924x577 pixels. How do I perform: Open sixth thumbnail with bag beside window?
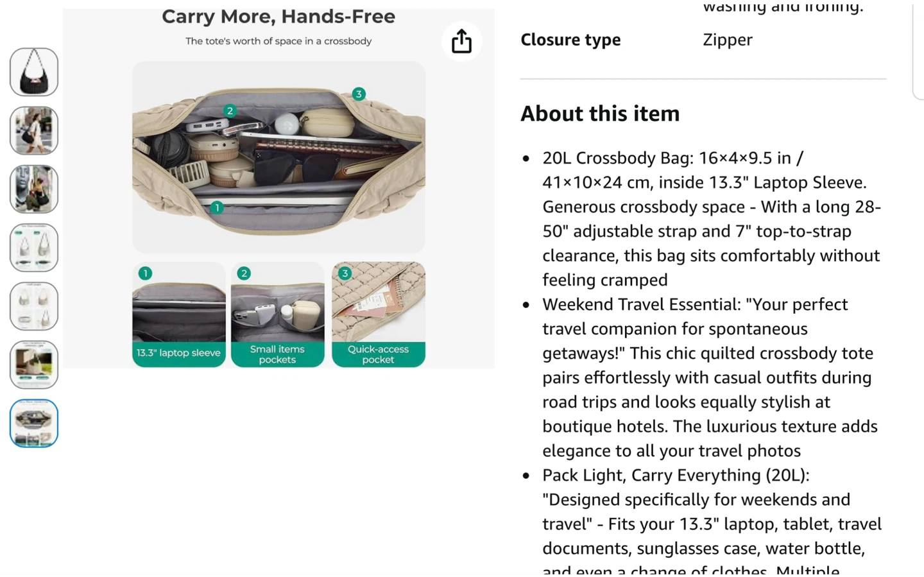tap(34, 365)
